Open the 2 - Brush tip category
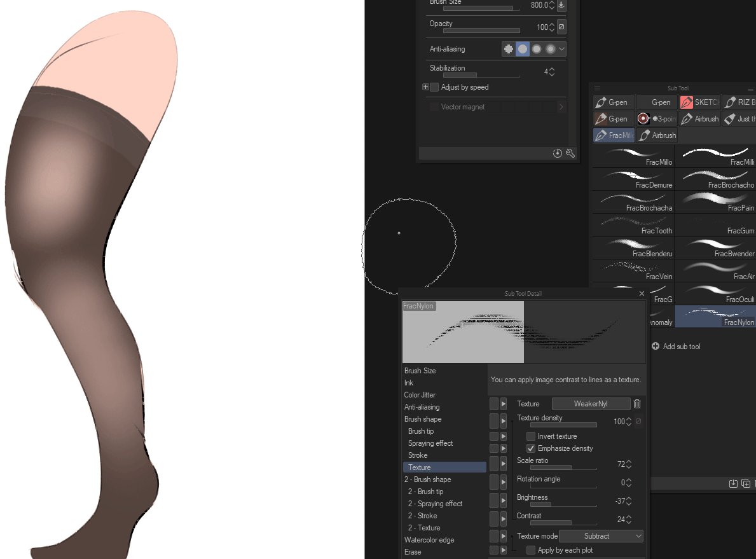Viewport: 756px width, 559px height. coord(426,492)
